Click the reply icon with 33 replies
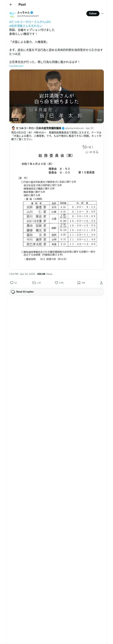The width and height of the screenshot is (113, 644). (x=12, y=283)
